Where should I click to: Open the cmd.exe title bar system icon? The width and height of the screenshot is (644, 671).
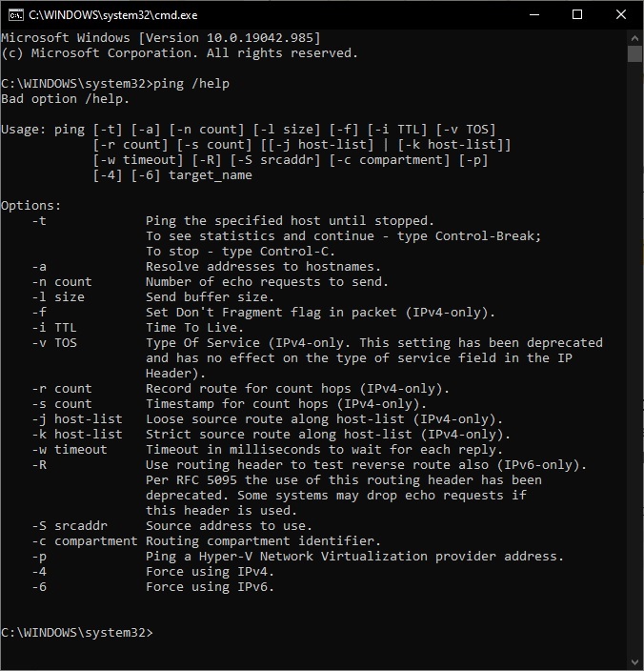click(15, 14)
